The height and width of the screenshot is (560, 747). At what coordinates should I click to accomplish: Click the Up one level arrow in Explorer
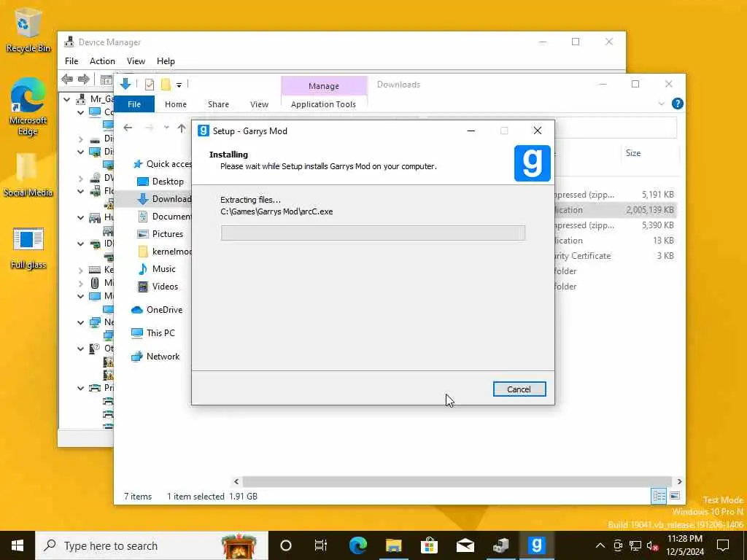182,128
